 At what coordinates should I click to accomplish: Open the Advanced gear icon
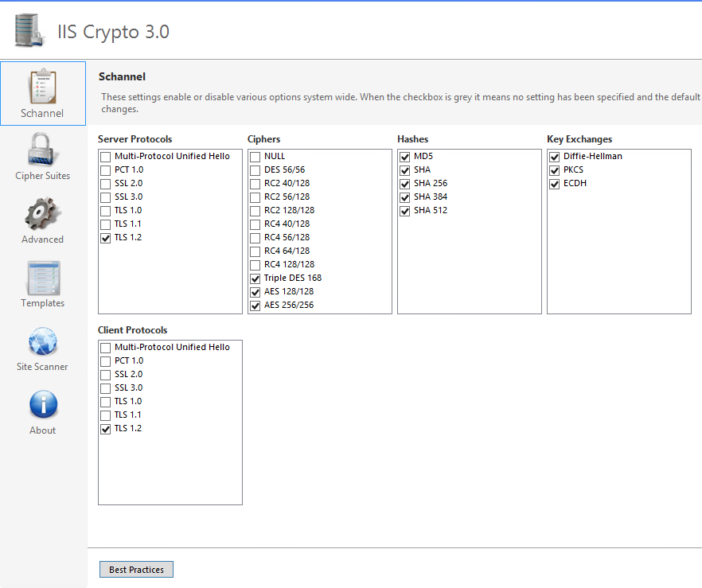(x=42, y=213)
